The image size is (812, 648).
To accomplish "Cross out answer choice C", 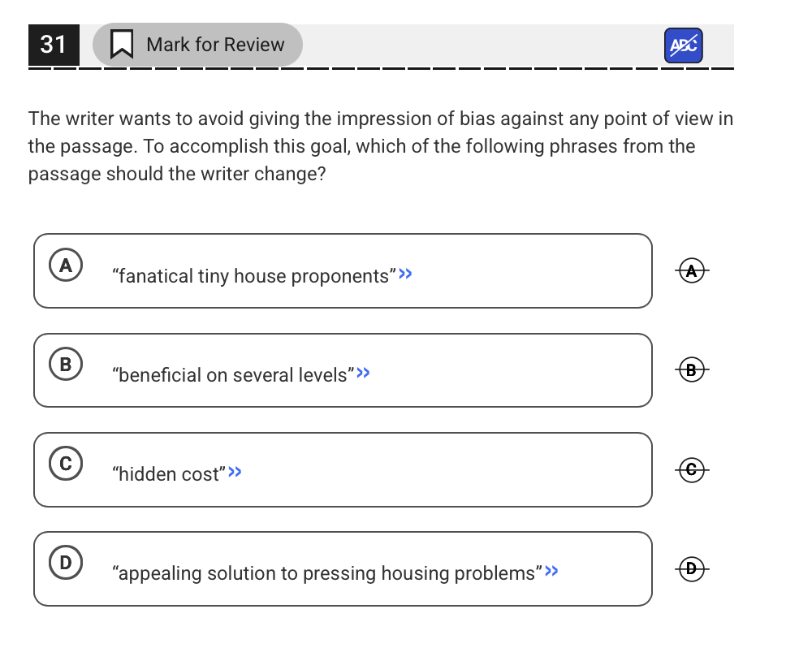I will (x=692, y=470).
